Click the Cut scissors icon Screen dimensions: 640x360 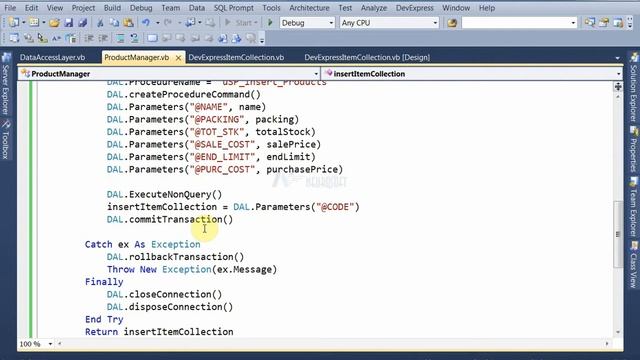100,22
